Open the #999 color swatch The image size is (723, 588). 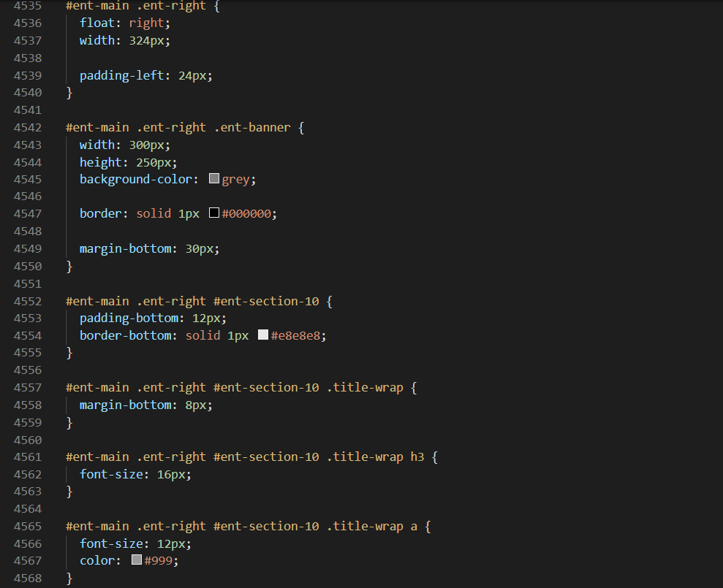[x=137, y=560]
